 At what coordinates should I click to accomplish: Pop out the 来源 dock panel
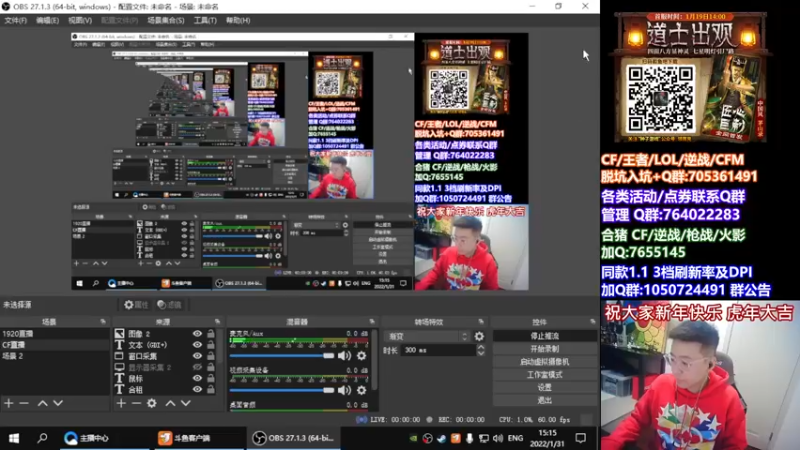[217, 322]
